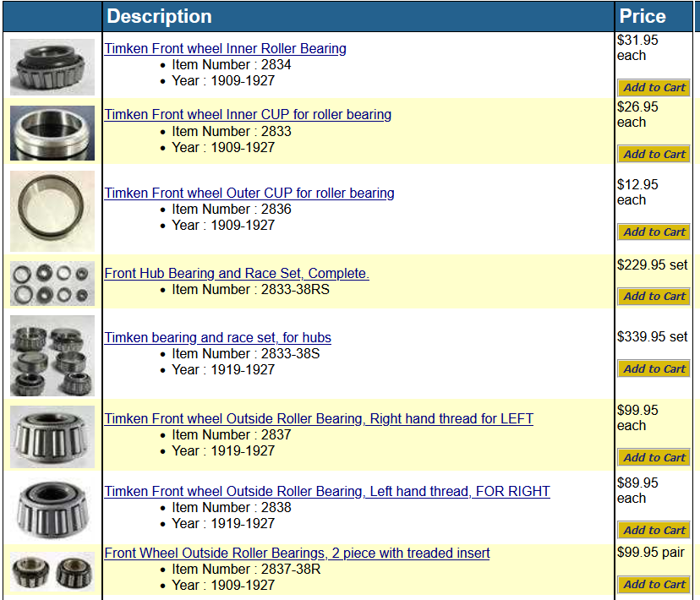Open Front Wheel Outside Roller Bearings 2 piece link

pos(297,554)
